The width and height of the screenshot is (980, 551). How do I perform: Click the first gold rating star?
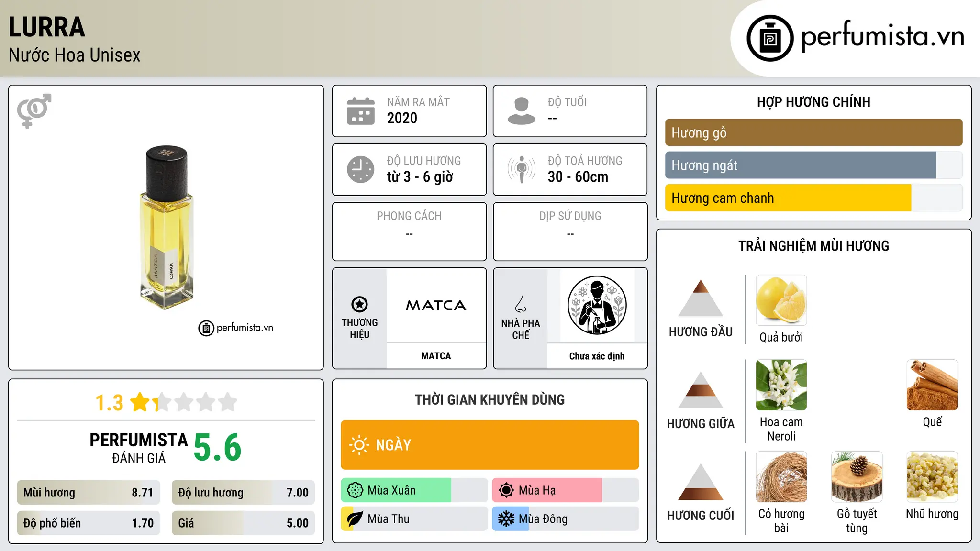click(141, 402)
